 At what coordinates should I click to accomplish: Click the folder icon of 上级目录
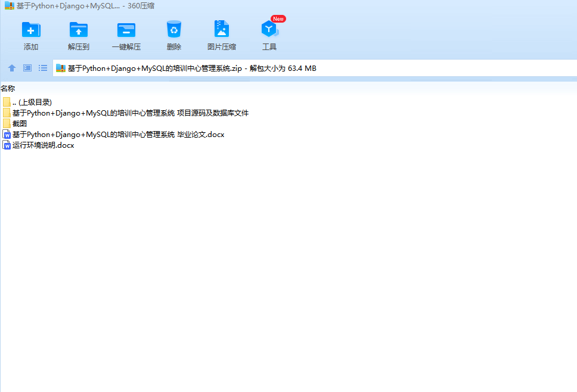tap(7, 102)
